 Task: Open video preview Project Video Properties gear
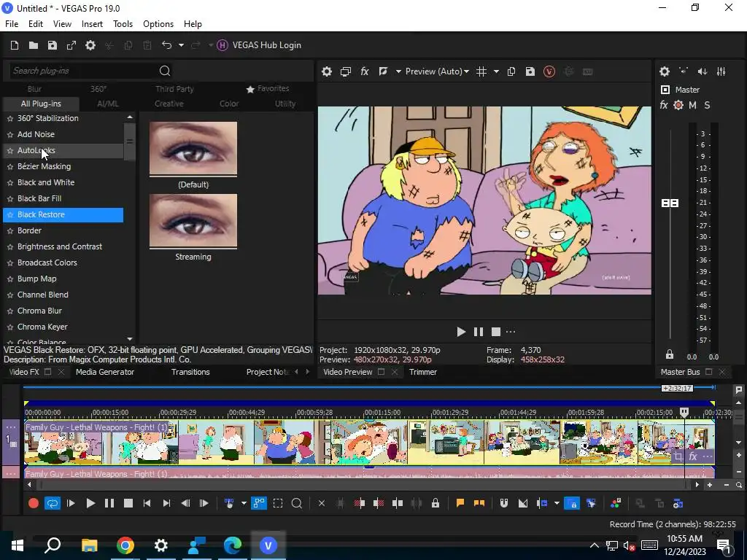coord(326,71)
